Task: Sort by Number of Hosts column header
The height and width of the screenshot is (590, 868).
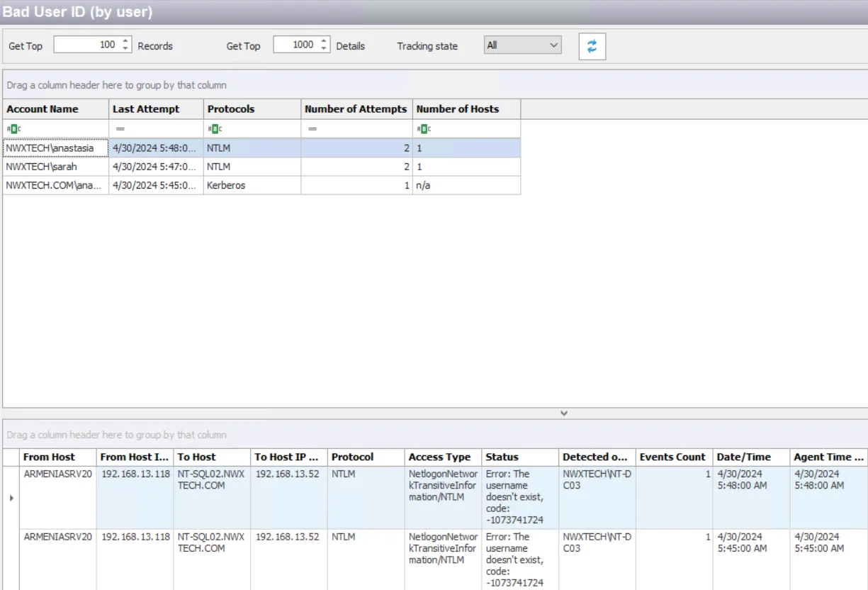Action: coord(466,109)
